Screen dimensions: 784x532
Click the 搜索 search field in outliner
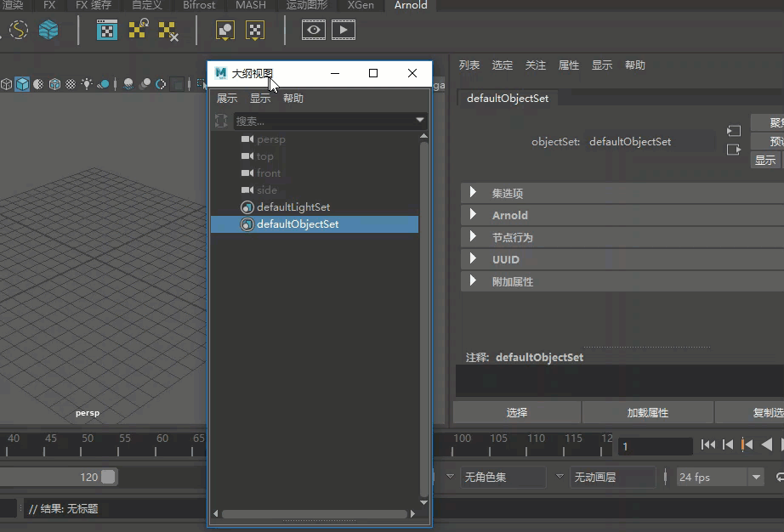323,121
